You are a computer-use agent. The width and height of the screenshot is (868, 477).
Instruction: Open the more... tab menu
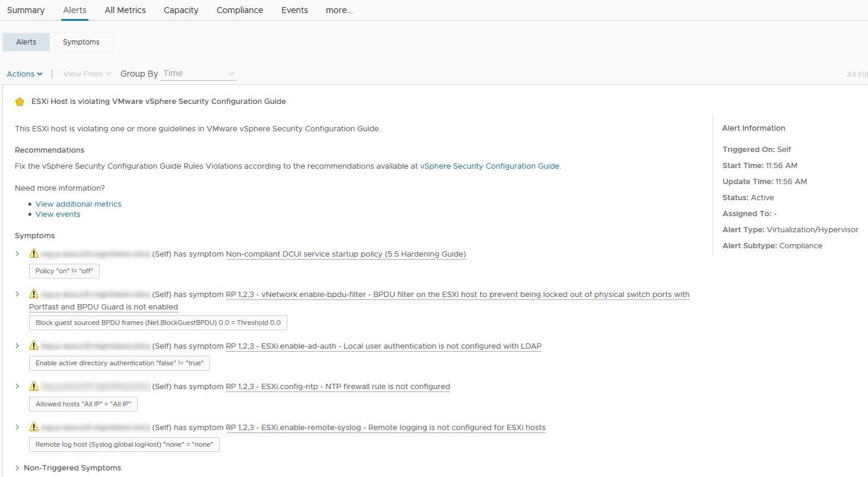(339, 10)
